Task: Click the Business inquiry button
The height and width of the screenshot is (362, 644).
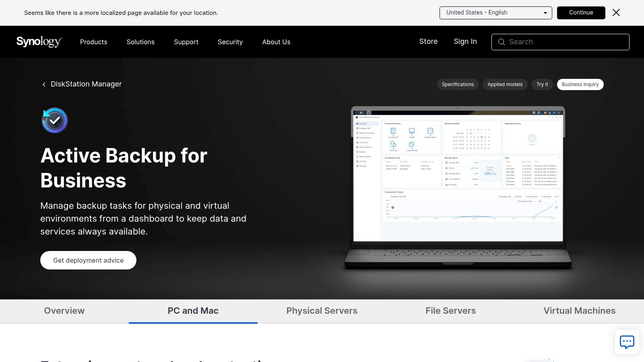Action: tap(580, 84)
